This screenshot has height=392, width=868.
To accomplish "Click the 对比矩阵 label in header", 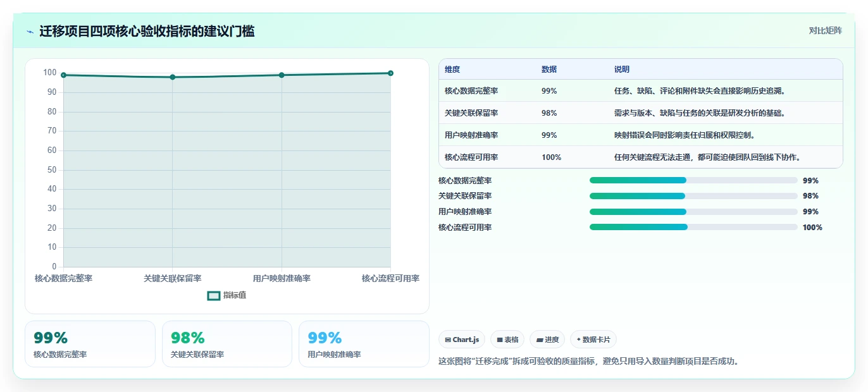I will [826, 30].
